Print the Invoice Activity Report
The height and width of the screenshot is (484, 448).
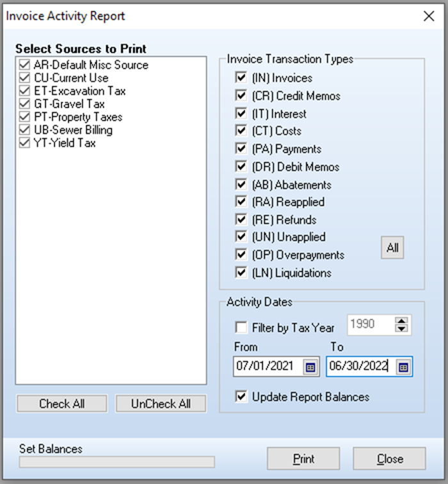click(303, 458)
